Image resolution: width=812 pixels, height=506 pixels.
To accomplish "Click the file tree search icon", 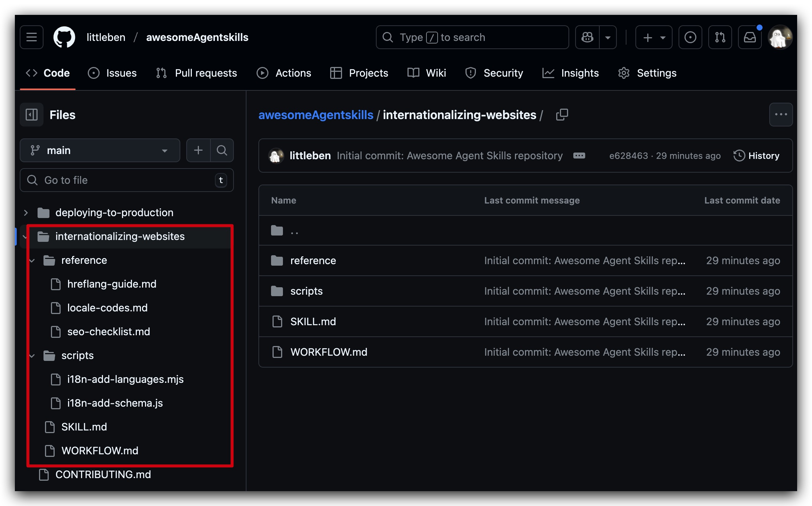I will pyautogui.click(x=222, y=150).
